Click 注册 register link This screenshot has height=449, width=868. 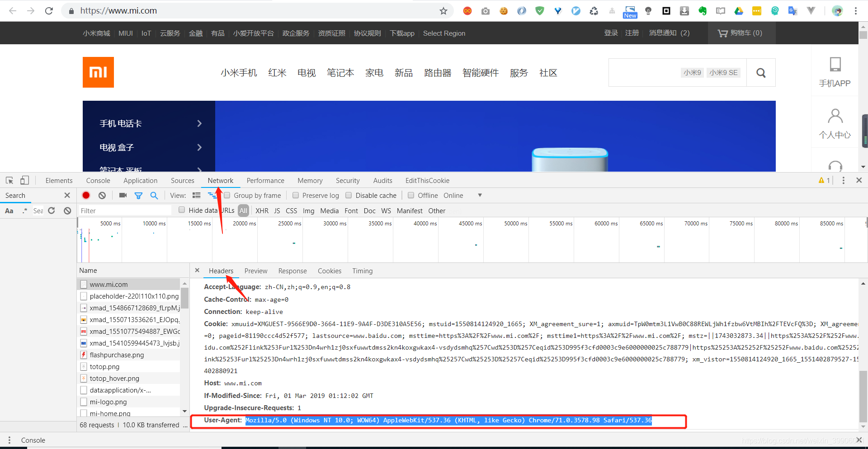click(632, 33)
